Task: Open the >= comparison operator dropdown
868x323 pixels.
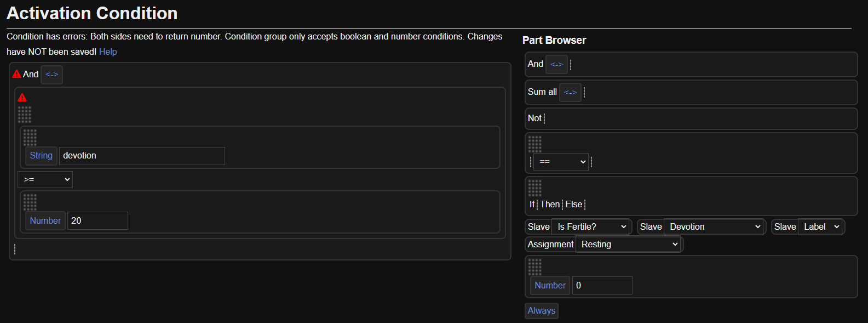Action: 45,179
